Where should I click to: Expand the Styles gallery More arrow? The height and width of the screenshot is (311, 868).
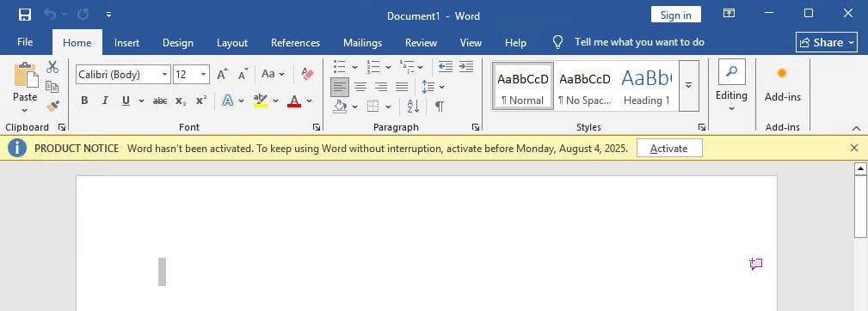point(689,86)
